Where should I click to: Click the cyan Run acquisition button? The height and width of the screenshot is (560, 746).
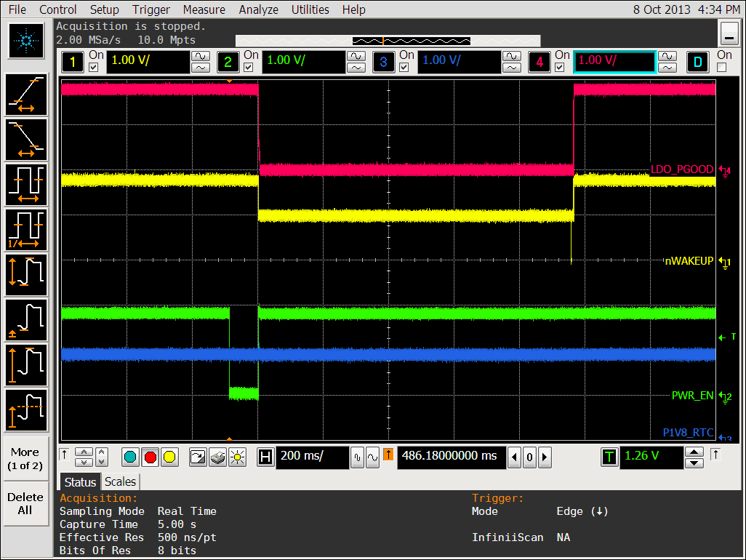130,457
